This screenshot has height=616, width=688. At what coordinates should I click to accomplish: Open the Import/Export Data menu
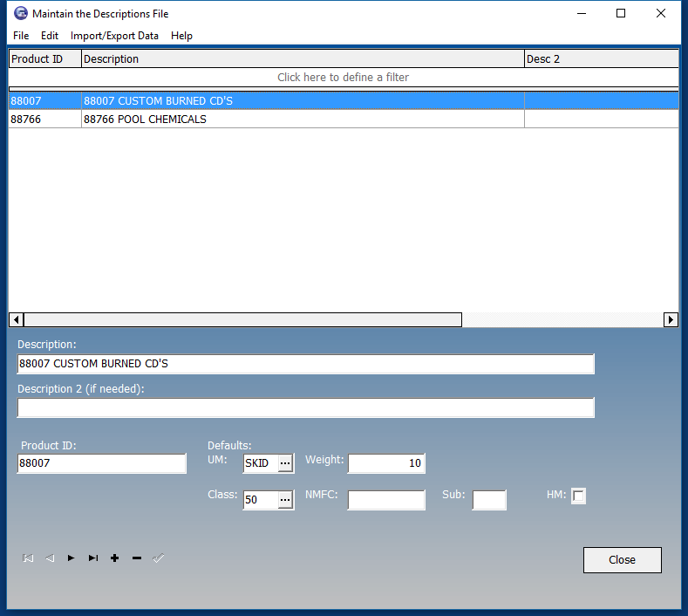tap(114, 36)
